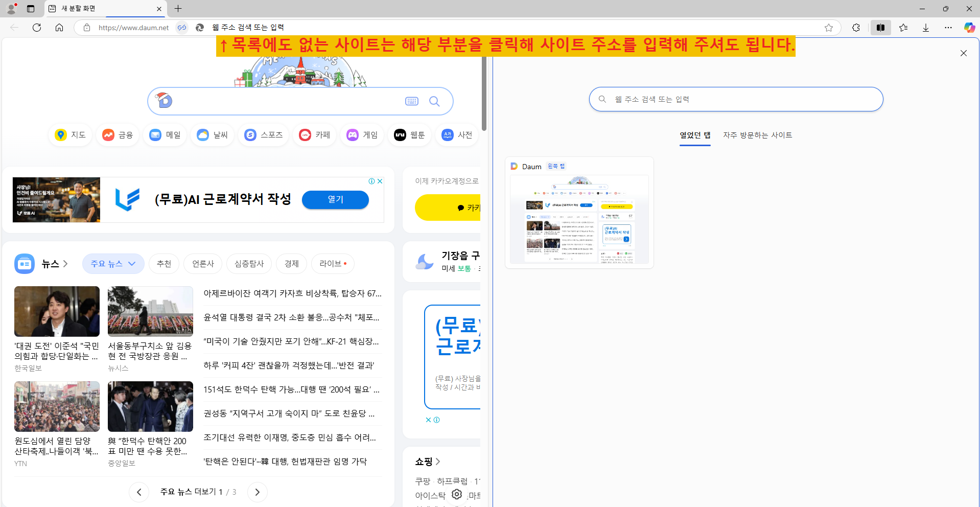
Task: Read 아제르바이잔 여객기 headline
Action: click(292, 293)
